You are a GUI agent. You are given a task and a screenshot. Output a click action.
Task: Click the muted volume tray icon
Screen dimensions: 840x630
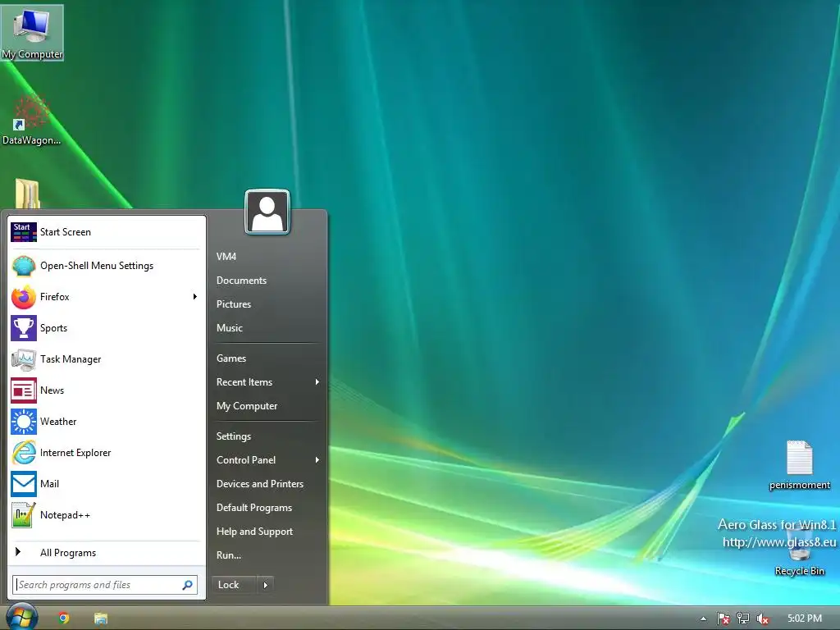point(763,619)
